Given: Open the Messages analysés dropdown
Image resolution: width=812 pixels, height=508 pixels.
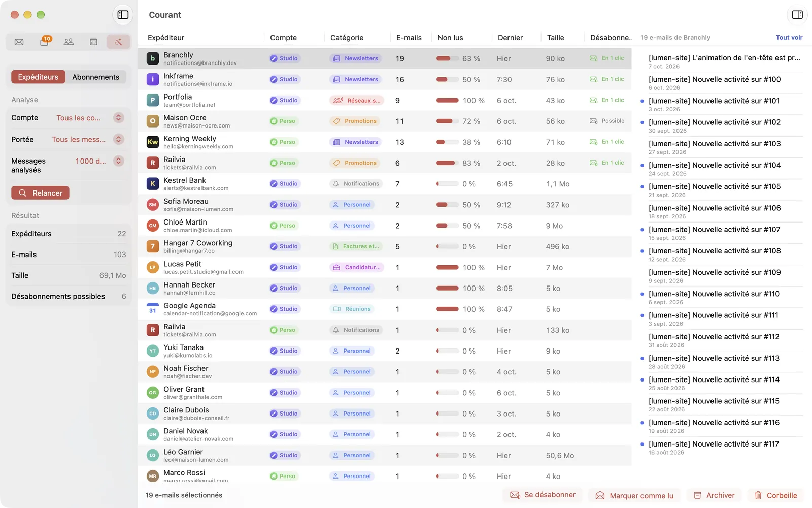Looking at the screenshot, I should (x=118, y=161).
